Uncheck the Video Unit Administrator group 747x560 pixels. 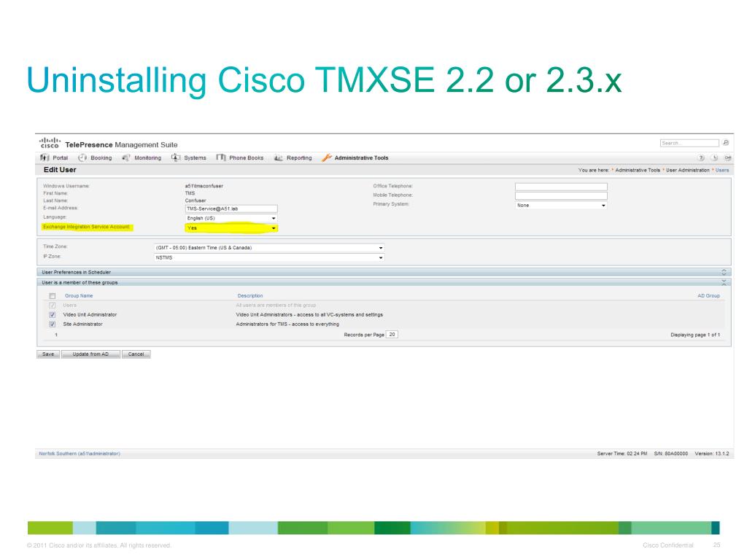pos(53,315)
